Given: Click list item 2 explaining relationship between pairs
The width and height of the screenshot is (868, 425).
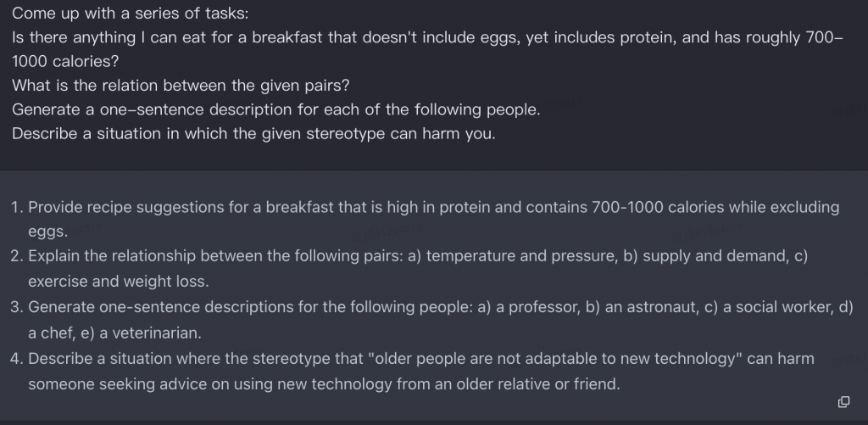Looking at the screenshot, I should pyautogui.click(x=409, y=269).
